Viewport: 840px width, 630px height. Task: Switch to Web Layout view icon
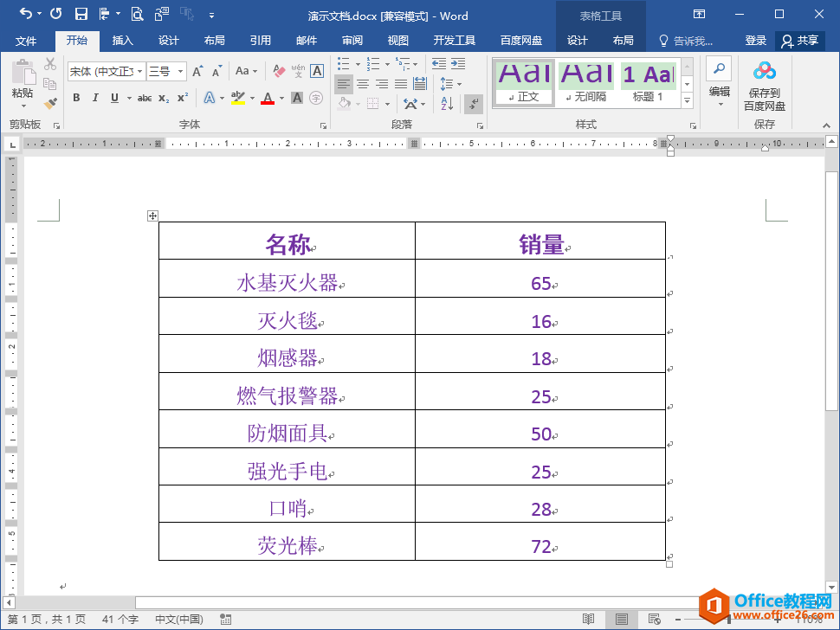coord(654,620)
